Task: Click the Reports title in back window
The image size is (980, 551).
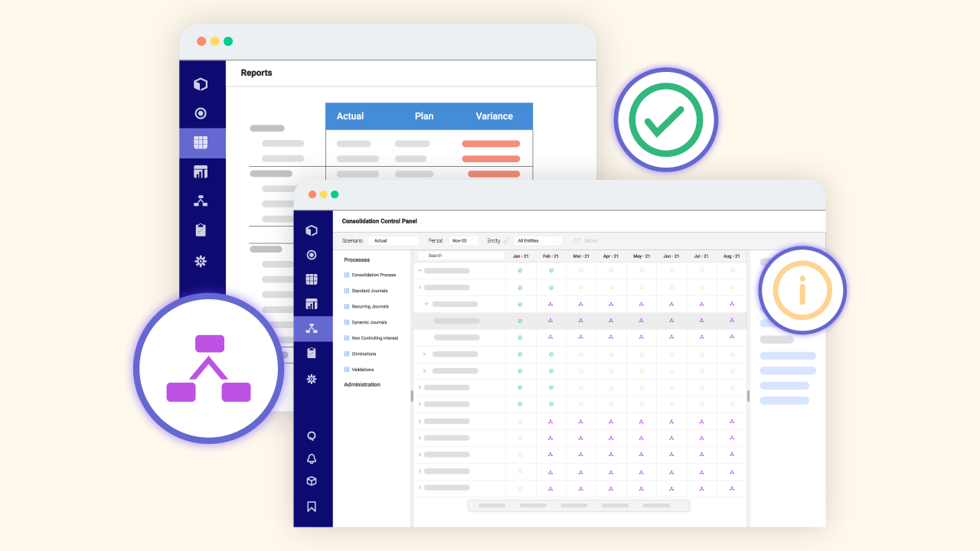Action: [256, 73]
